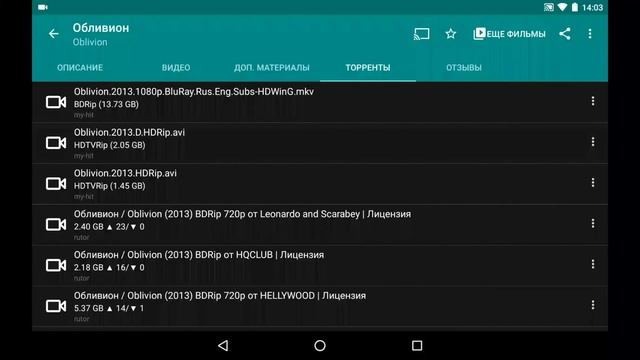
Task: Tap Android recent apps button
Action: pyautogui.click(x=417, y=346)
